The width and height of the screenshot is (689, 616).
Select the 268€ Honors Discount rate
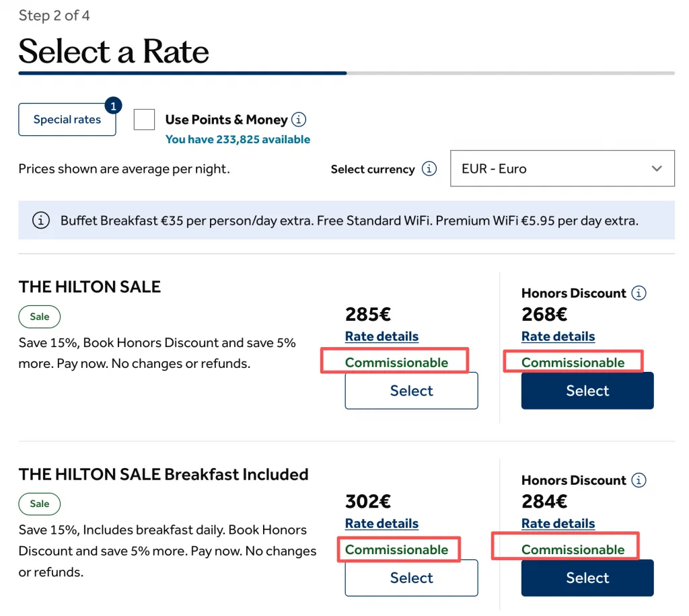coord(587,391)
